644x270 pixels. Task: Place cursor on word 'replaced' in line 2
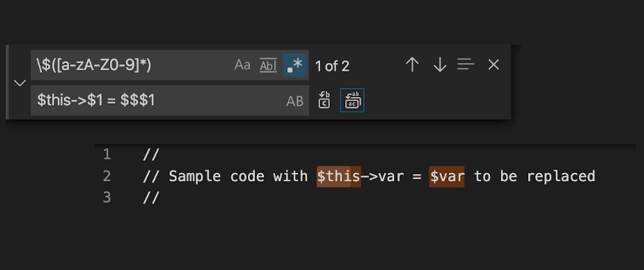tap(561, 177)
